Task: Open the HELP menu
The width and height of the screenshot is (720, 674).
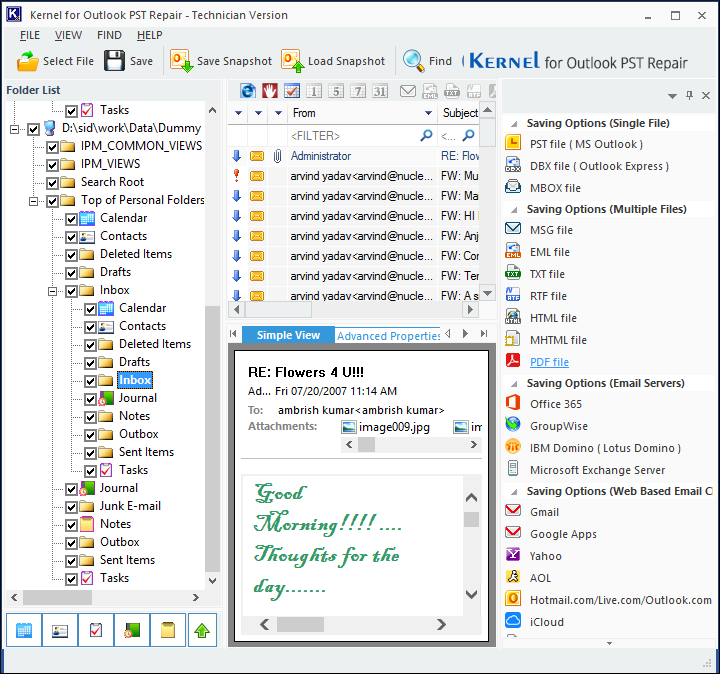Action: (149, 35)
